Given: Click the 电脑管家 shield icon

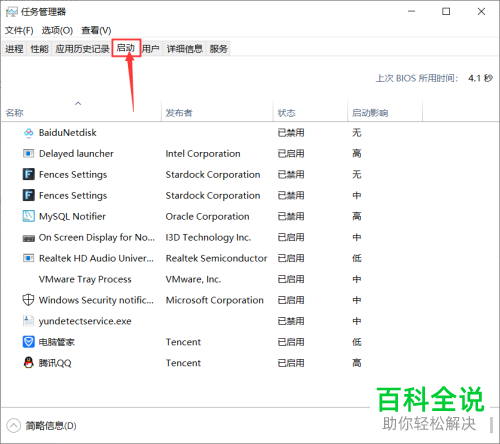Looking at the screenshot, I should 28,342.
